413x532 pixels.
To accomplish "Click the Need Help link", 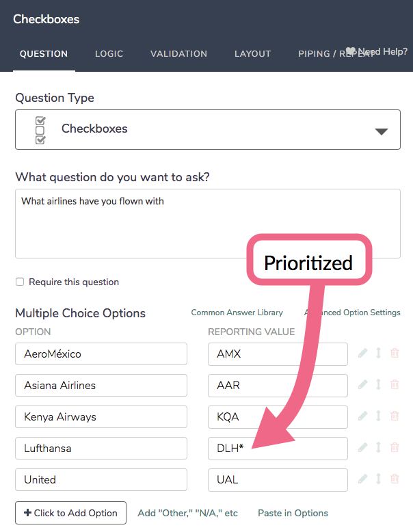I will 378,51.
